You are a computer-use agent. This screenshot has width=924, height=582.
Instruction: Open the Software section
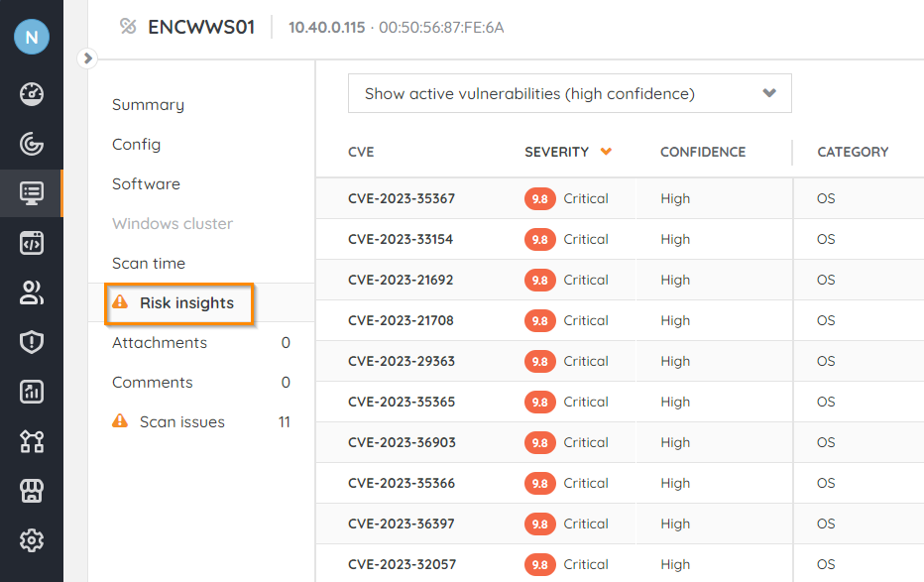146,184
